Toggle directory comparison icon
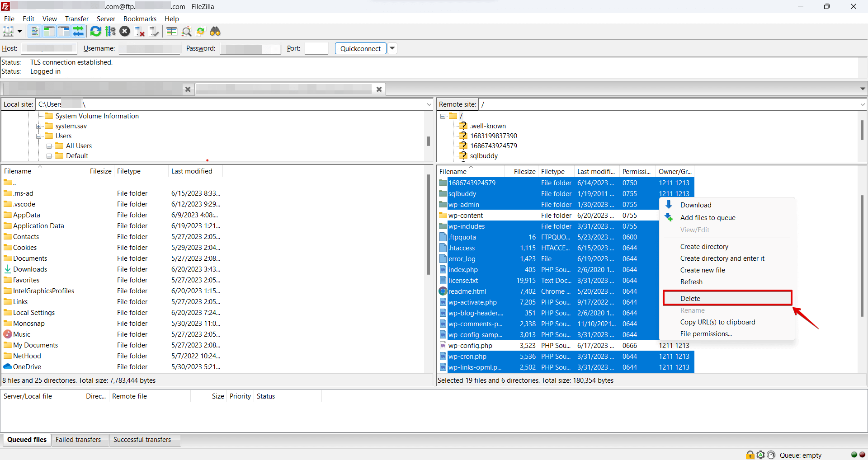The height and width of the screenshot is (460, 868). click(186, 31)
